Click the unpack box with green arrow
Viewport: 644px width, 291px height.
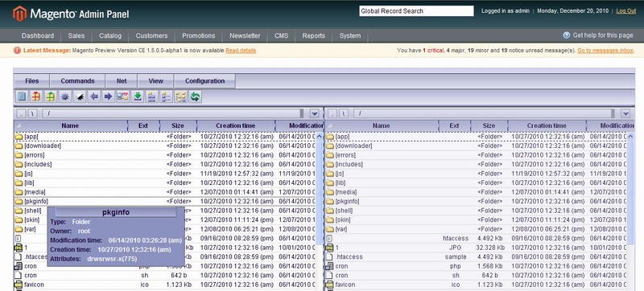click(51, 96)
